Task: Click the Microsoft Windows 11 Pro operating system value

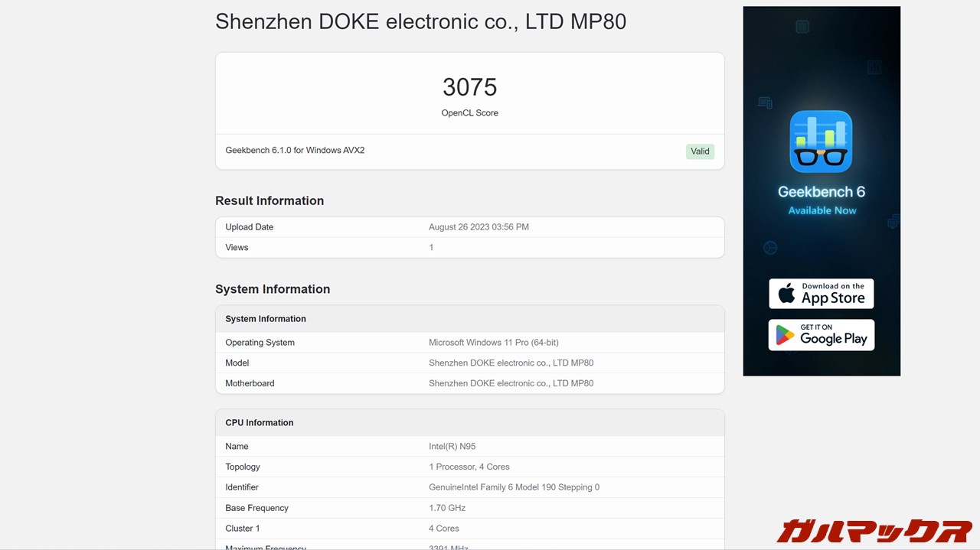Action: coord(493,343)
